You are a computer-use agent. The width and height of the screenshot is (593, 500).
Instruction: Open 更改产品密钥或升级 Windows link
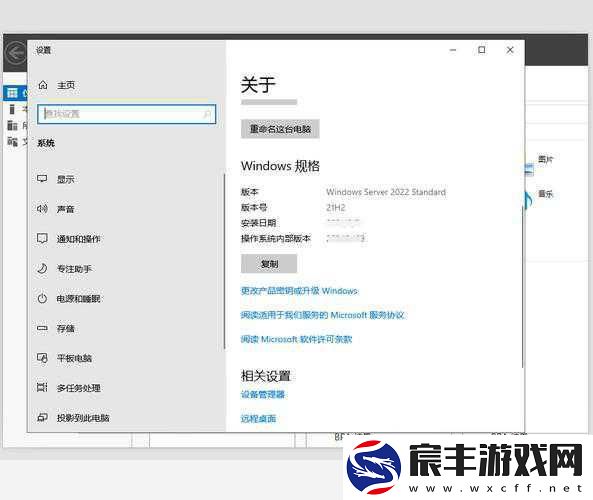(x=299, y=291)
